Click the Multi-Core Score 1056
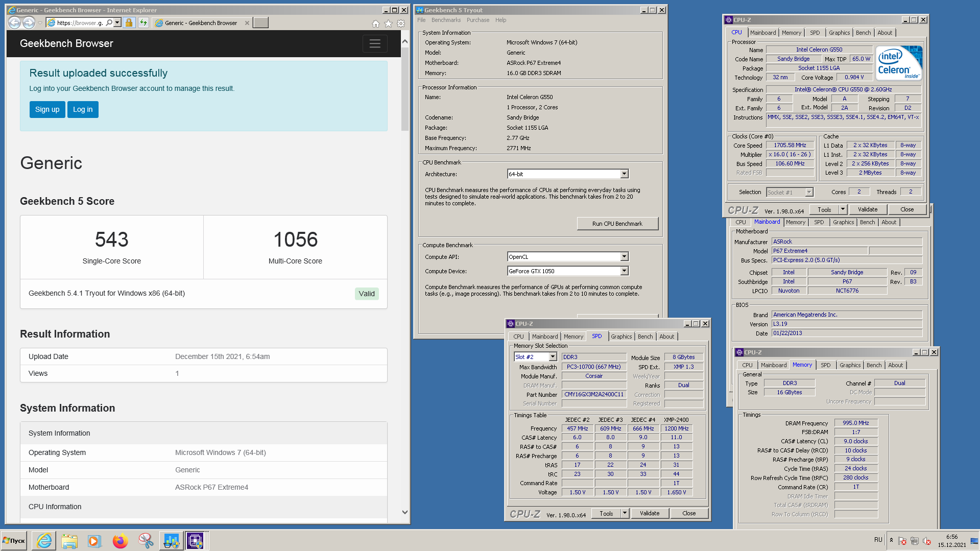This screenshot has height=551, width=980. click(x=296, y=239)
